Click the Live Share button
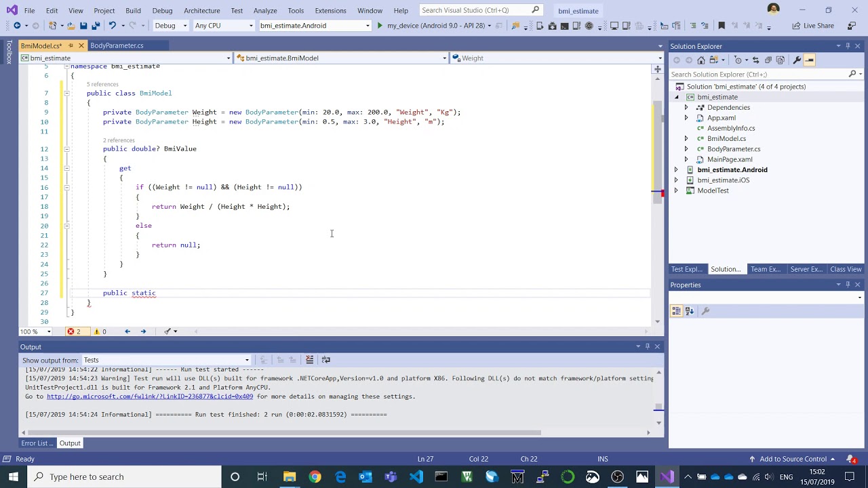868x488 pixels. pos(813,26)
